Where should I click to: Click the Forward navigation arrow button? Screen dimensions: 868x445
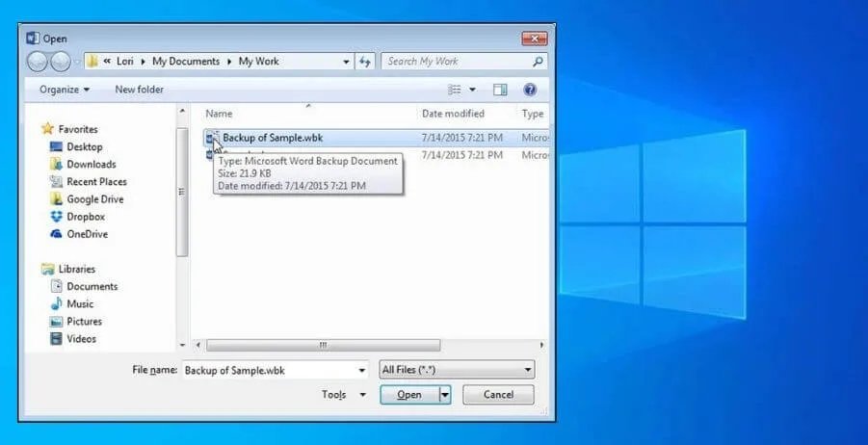(61, 62)
